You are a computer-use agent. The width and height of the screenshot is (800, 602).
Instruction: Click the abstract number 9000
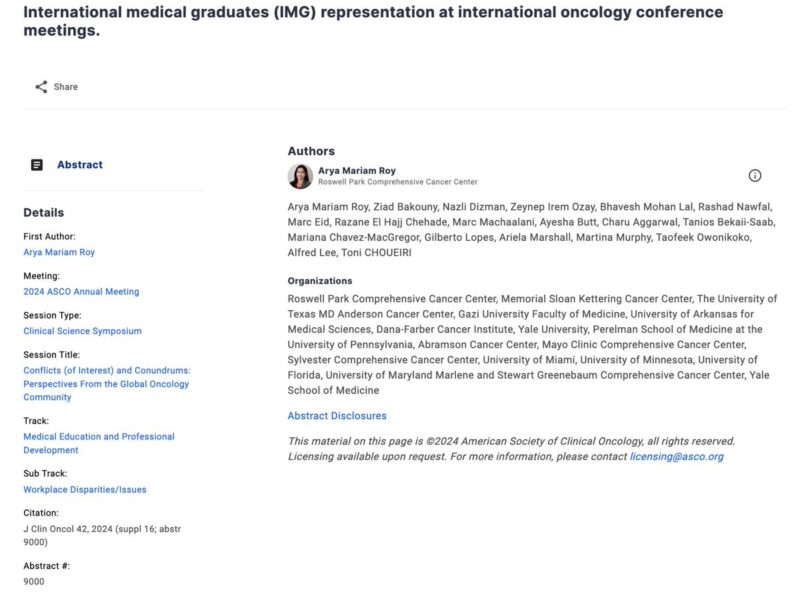tap(34, 582)
